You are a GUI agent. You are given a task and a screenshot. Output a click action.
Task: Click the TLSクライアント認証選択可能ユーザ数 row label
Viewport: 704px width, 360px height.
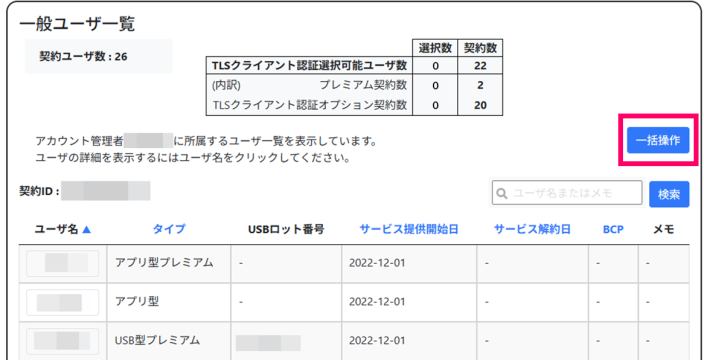coord(309,66)
